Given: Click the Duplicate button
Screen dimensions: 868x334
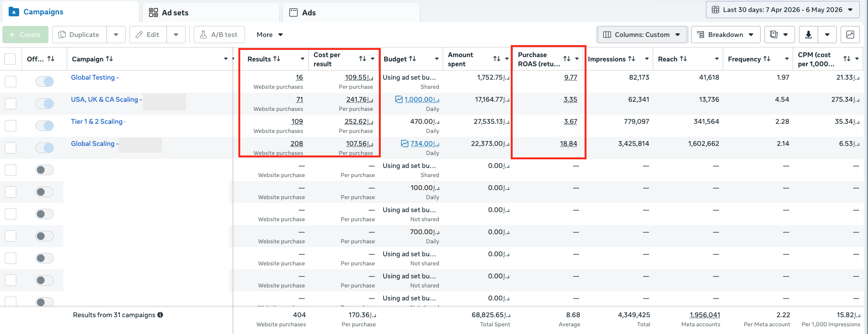Looking at the screenshot, I should pos(79,35).
